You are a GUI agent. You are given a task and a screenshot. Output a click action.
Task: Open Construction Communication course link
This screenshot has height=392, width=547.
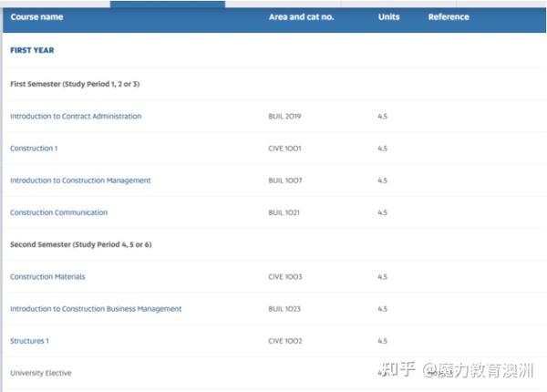[x=59, y=212]
